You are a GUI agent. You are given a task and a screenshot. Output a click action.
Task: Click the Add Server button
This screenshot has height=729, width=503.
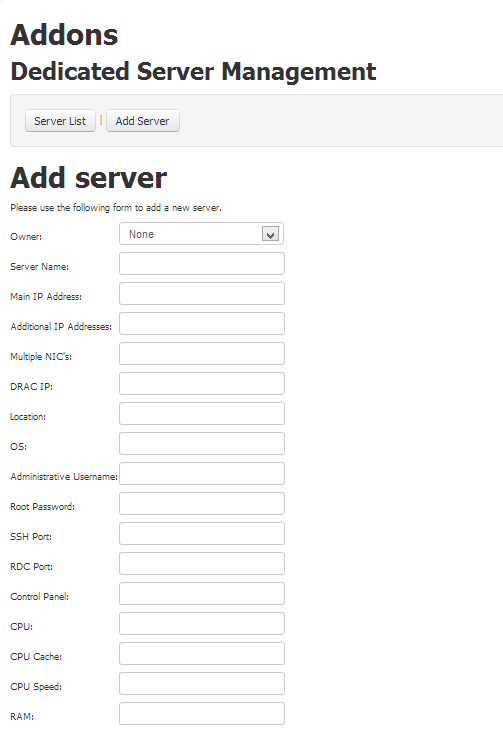[x=143, y=121]
